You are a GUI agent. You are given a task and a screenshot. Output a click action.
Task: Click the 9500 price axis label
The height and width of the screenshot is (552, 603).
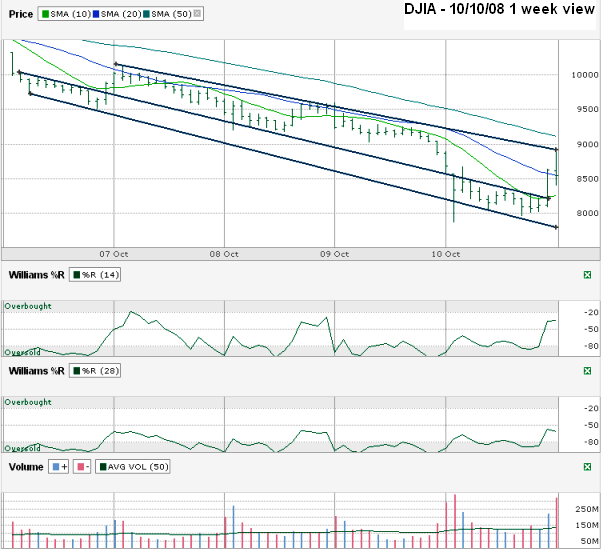(x=587, y=109)
